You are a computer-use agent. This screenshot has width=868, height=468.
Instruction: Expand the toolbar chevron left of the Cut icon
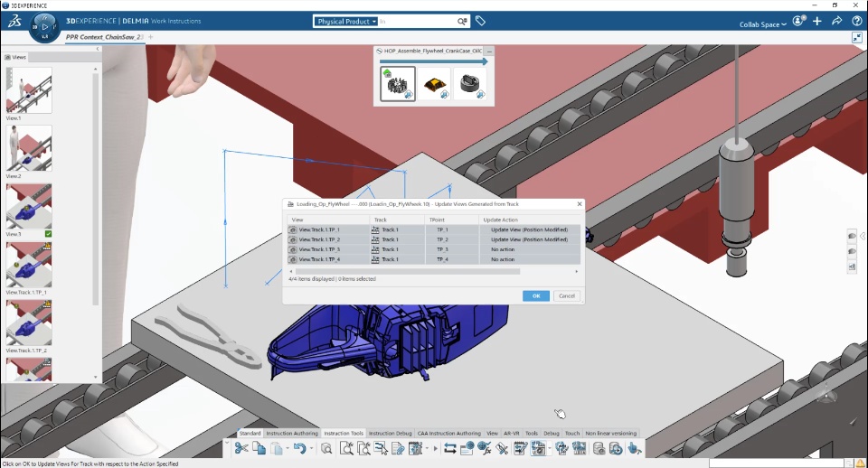coord(227,445)
